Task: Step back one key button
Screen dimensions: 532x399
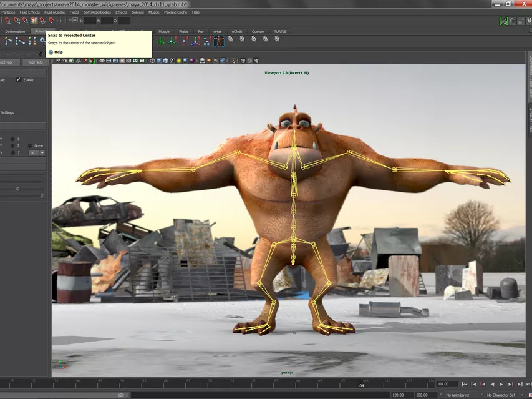Action: [x=483, y=384]
